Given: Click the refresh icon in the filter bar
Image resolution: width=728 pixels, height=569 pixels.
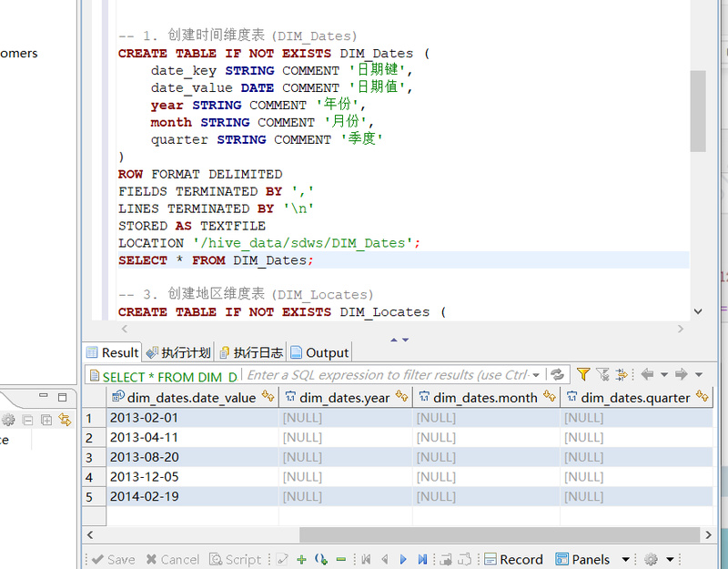Looking at the screenshot, I should [x=558, y=374].
